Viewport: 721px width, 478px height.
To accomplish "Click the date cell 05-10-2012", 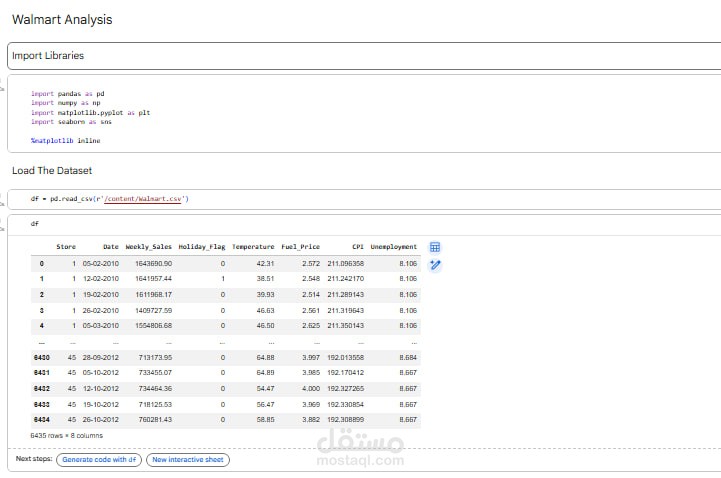I will point(101,373).
